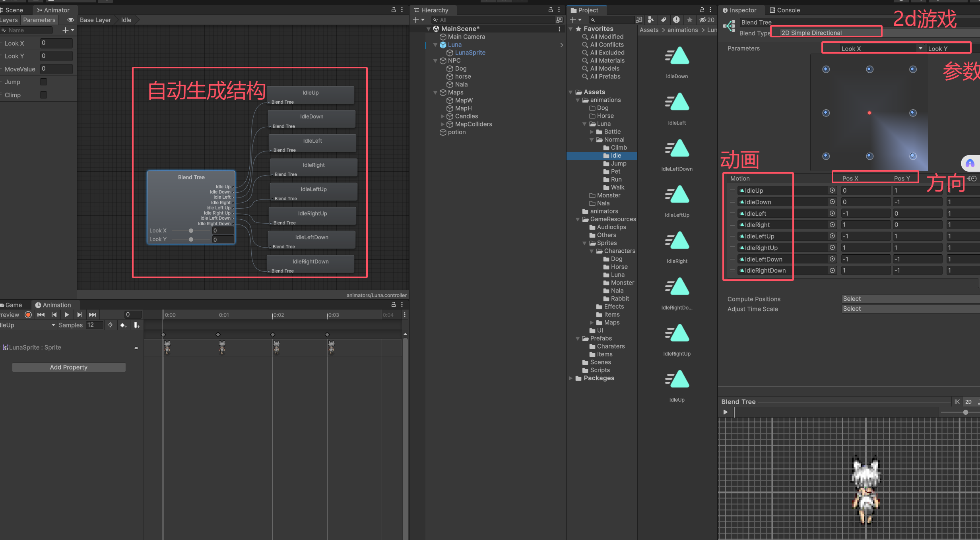Viewport: 980px width, 540px height.
Task: Collapse the NPC object in Hierarchy
Action: (435, 61)
